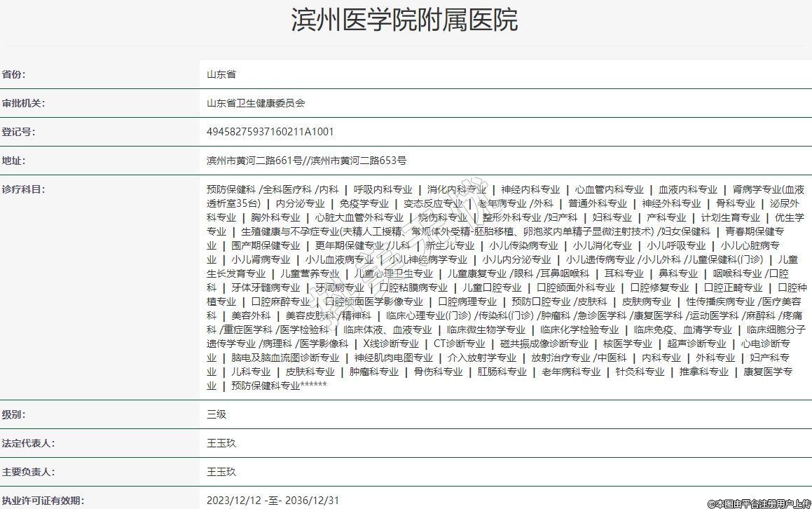The image size is (812, 509).
Task: Click the CT诊断专业 specialty entry
Action: [459, 344]
